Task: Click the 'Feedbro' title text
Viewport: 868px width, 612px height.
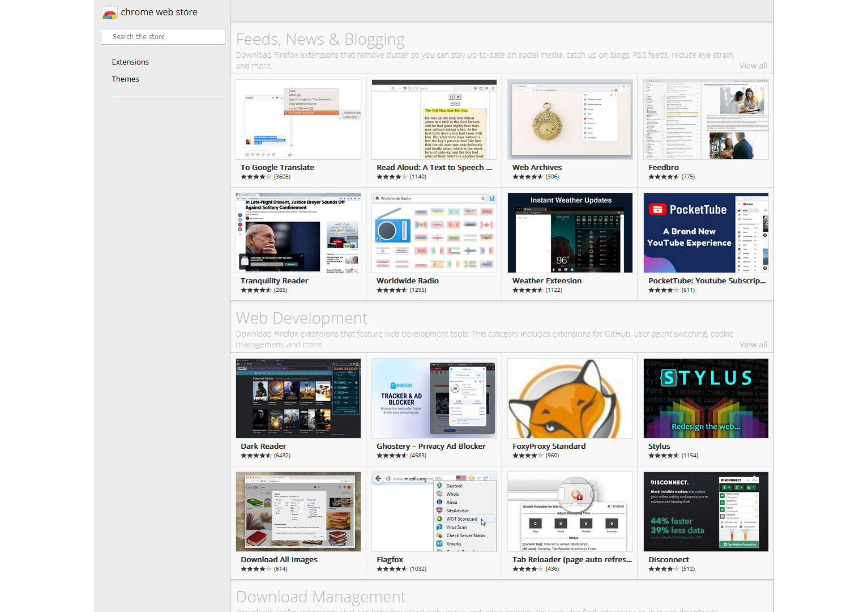Action: point(664,167)
